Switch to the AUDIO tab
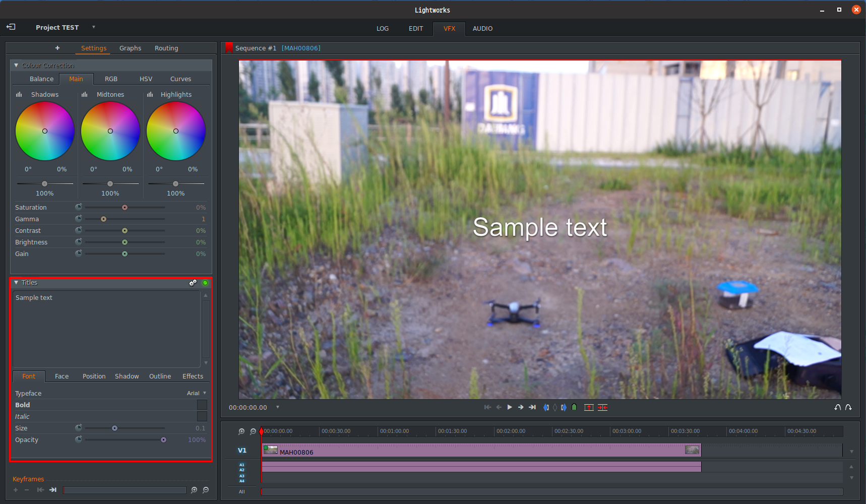The image size is (866, 504). tap(482, 29)
